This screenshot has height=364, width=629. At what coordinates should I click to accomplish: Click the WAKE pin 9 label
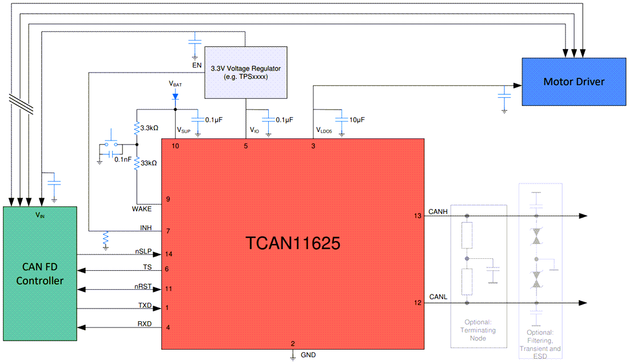[142, 209]
